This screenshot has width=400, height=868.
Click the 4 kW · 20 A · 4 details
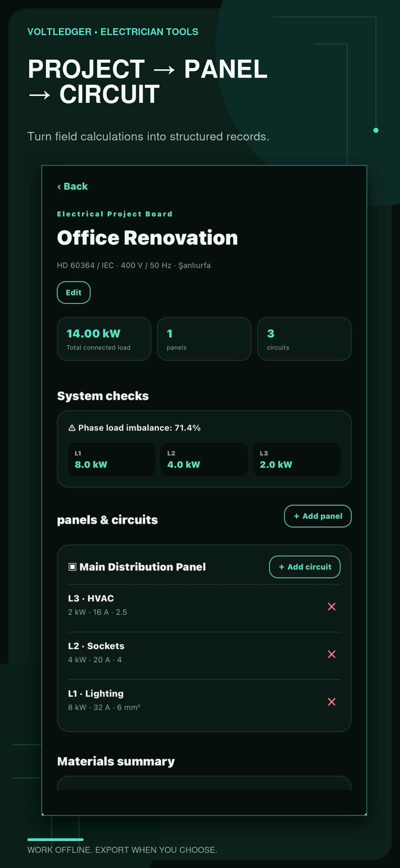tap(95, 660)
